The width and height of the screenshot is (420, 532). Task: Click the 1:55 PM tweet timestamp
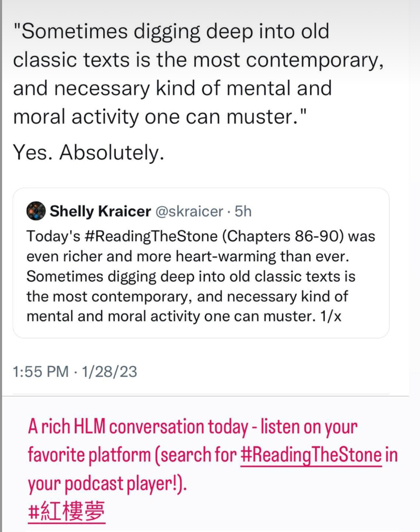[x=40, y=371]
